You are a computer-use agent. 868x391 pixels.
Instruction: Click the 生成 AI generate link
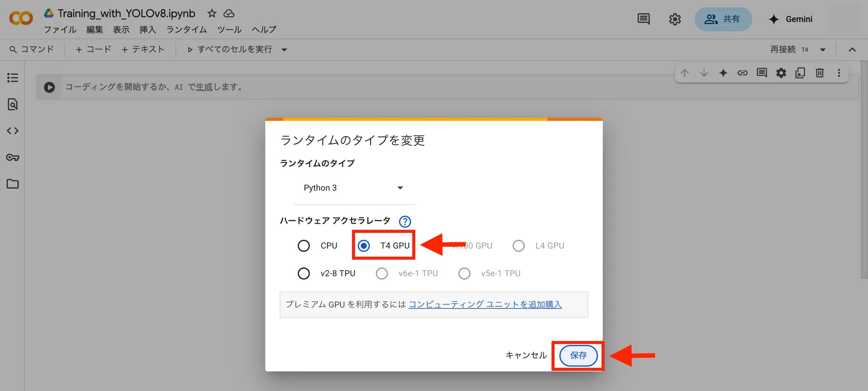click(204, 87)
